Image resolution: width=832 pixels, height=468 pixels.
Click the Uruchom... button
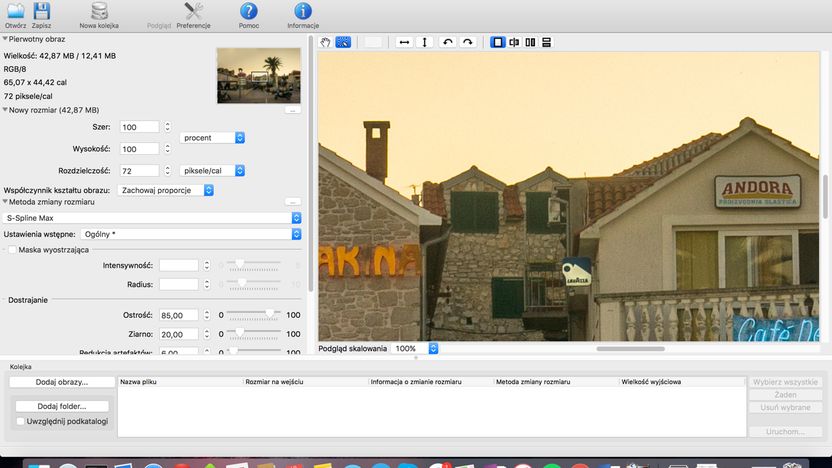pos(785,432)
